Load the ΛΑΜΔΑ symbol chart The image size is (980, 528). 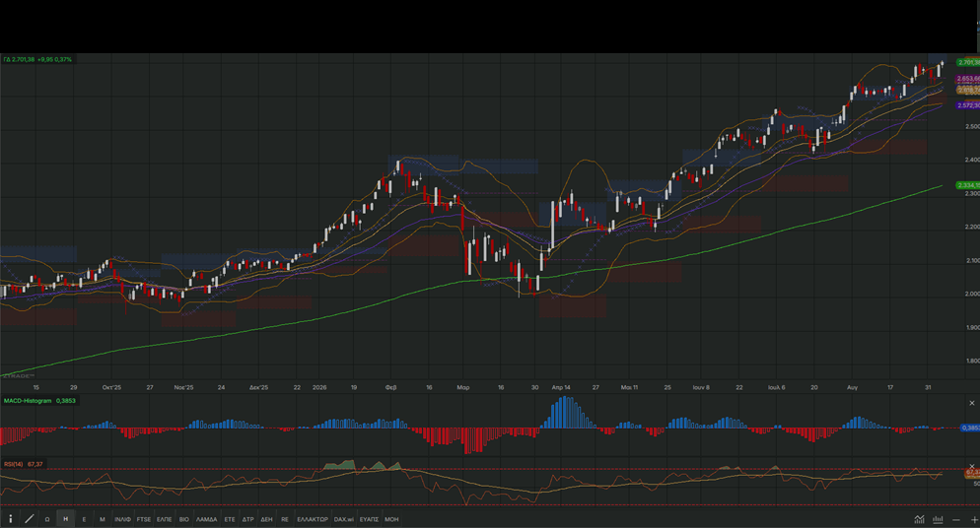pos(207,519)
